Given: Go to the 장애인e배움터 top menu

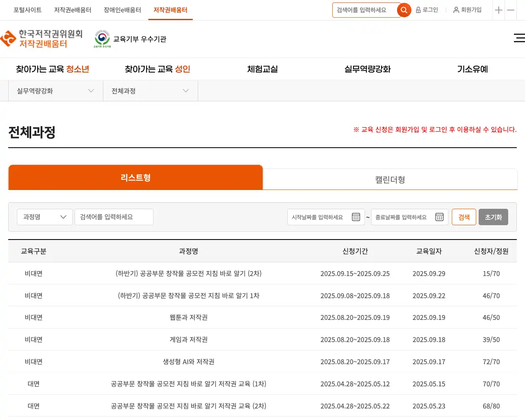Looking at the screenshot, I should tap(122, 10).
